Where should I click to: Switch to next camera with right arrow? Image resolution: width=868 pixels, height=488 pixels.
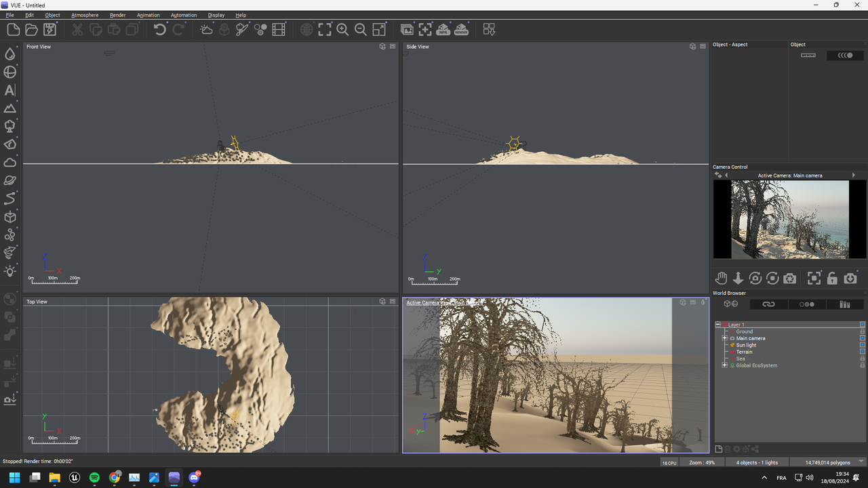pyautogui.click(x=854, y=175)
